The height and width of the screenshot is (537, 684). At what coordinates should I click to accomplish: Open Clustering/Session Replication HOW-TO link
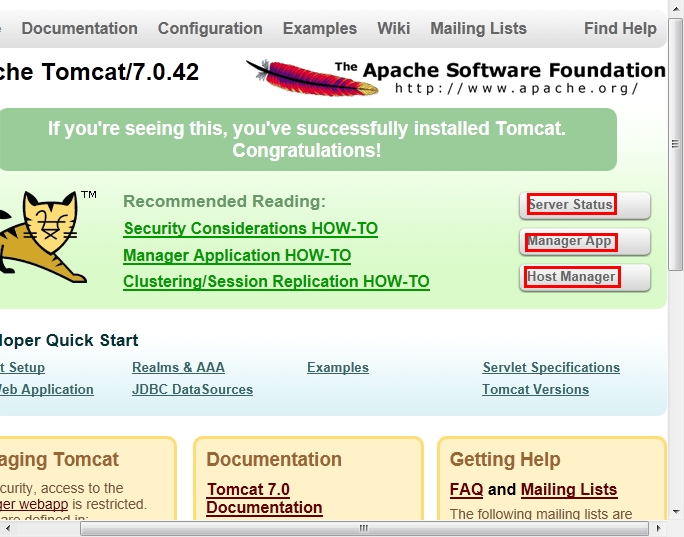tap(276, 282)
